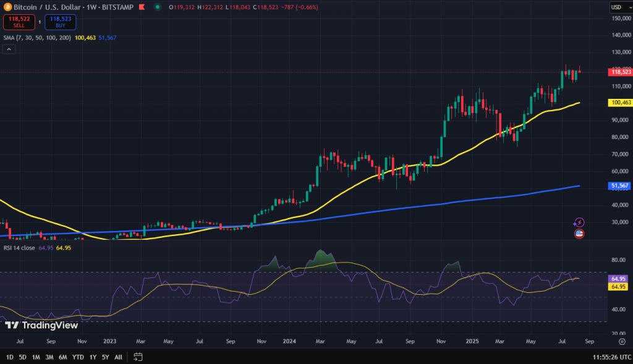Screen dimensions: 633x364
Task: Switch to the YTD timeframe
Action: tap(78, 357)
